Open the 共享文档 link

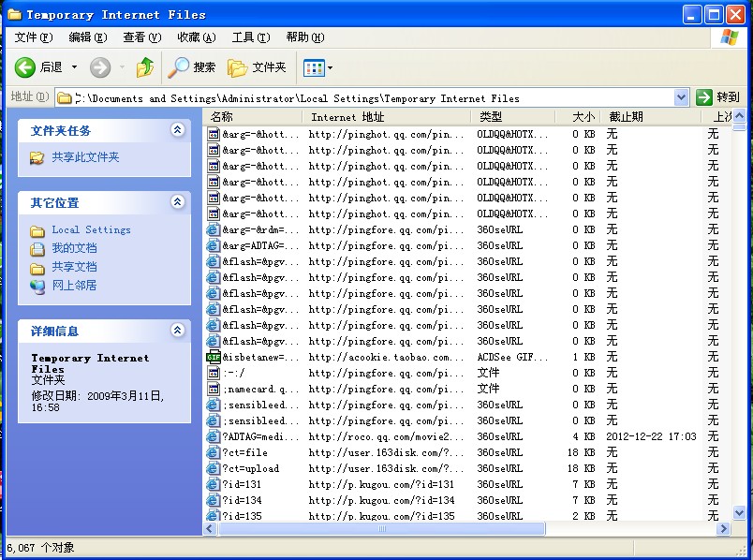[74, 267]
